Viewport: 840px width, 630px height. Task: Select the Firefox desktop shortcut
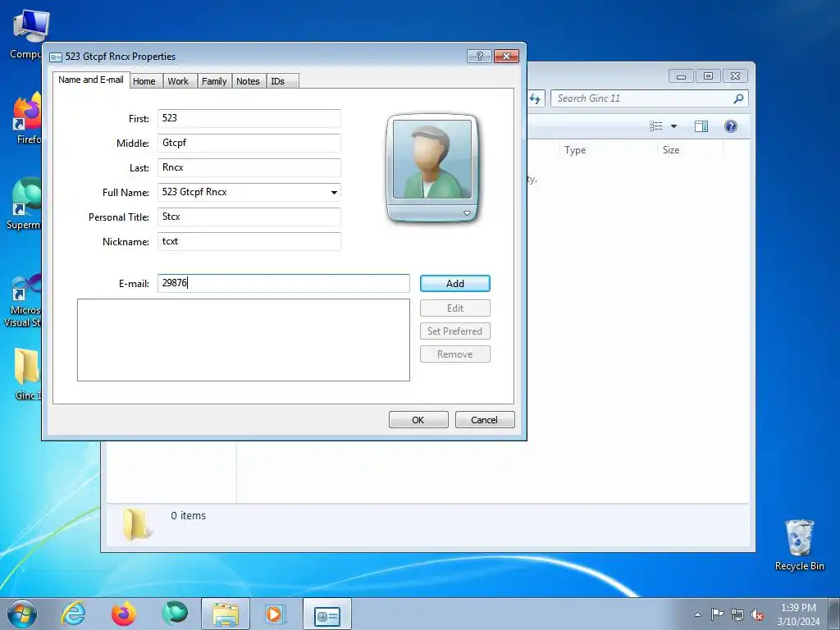click(27, 119)
